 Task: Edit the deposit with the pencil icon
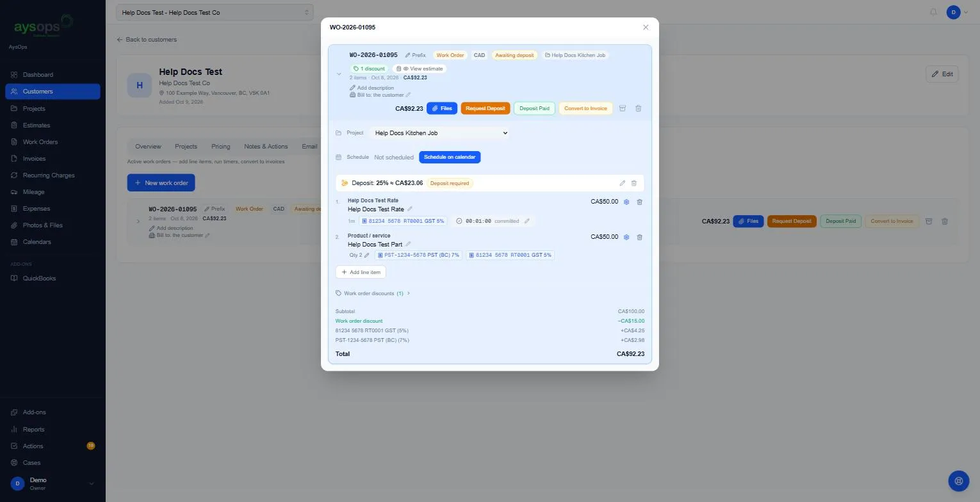point(622,183)
